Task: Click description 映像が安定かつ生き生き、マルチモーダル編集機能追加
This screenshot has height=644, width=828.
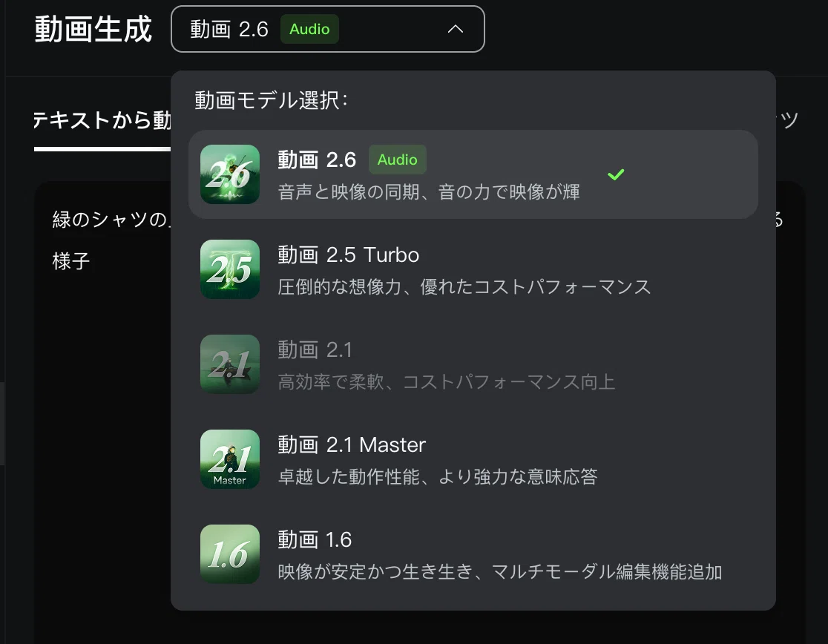Action: [x=500, y=572]
